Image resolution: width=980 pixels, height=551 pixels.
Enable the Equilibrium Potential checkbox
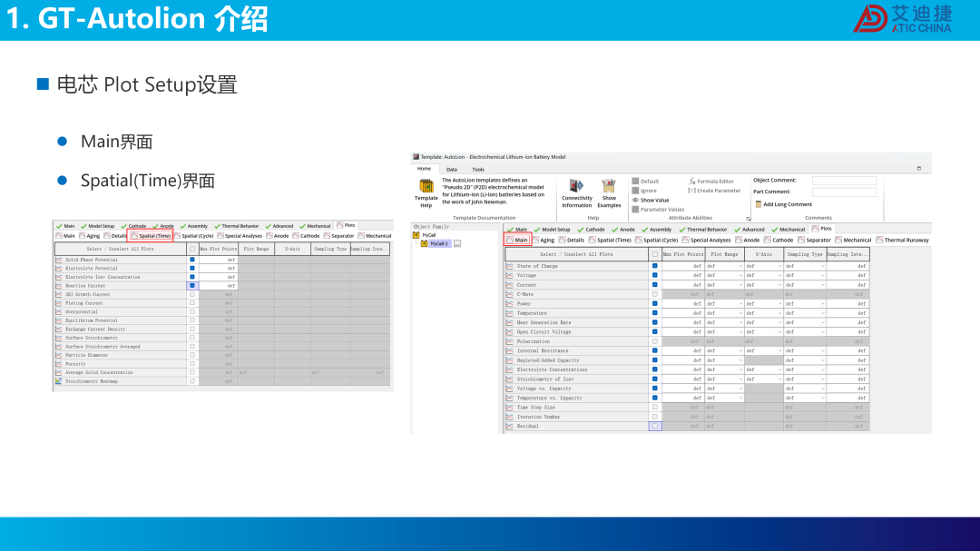(x=192, y=320)
